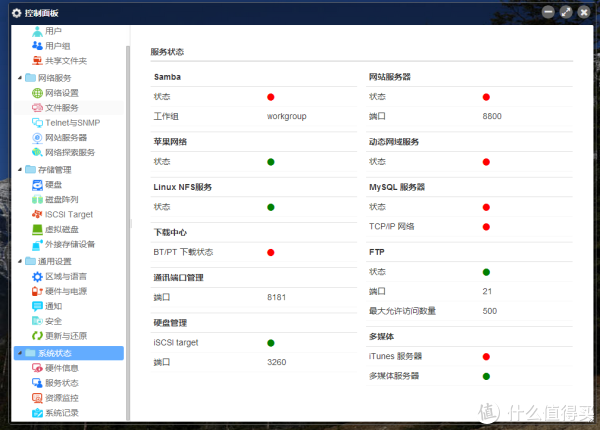Maximize the control panel window

[566, 12]
